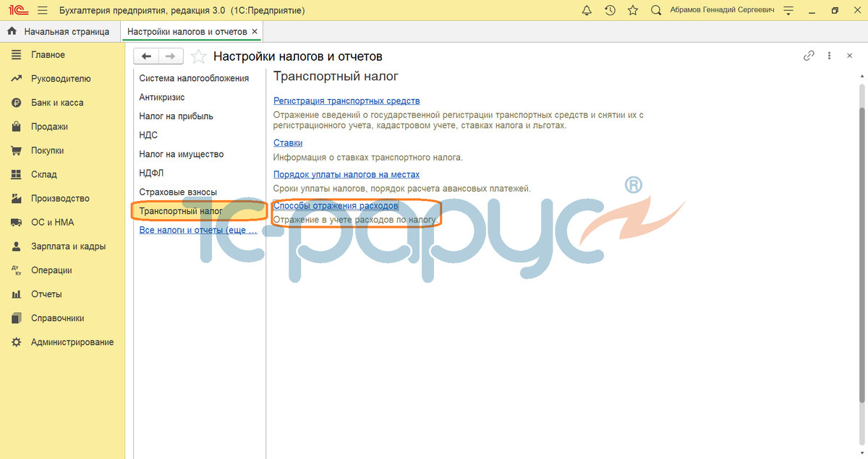Open the Ставки link

click(x=288, y=143)
